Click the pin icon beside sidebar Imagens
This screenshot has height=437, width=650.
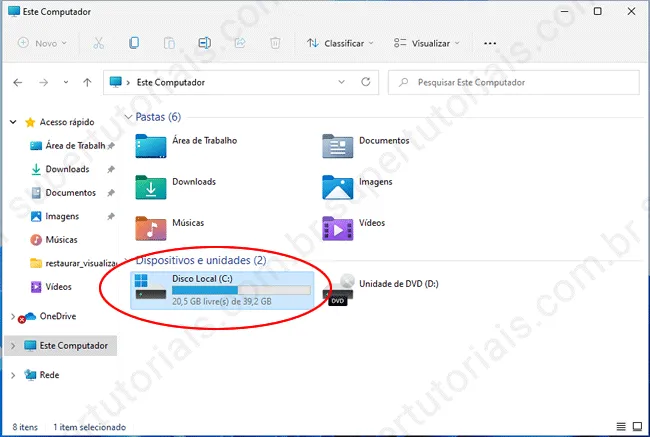pyautogui.click(x=111, y=216)
